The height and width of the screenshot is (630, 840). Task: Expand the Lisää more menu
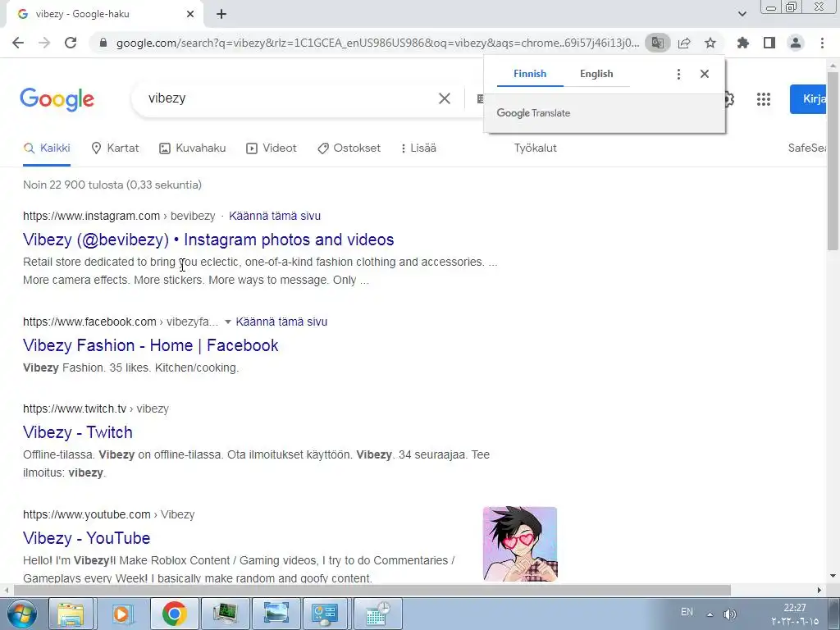pos(418,148)
